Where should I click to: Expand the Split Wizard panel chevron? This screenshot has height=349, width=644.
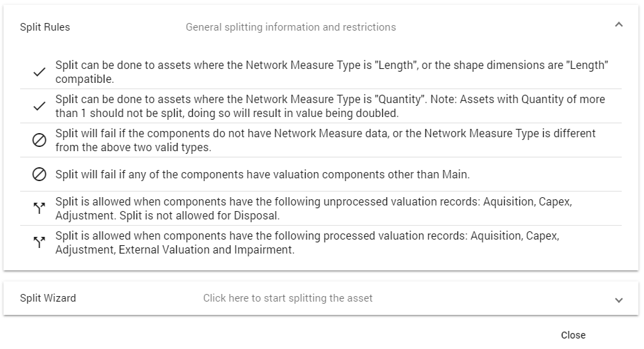coord(618,300)
